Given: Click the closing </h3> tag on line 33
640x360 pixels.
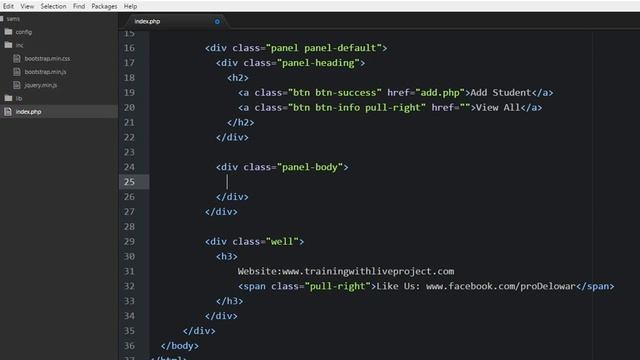Looking at the screenshot, I should [229, 301].
